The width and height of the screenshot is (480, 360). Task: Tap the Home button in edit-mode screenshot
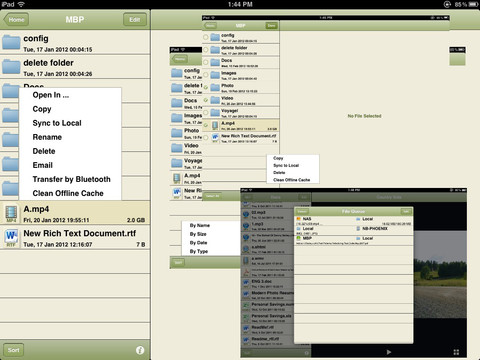pos(210,25)
